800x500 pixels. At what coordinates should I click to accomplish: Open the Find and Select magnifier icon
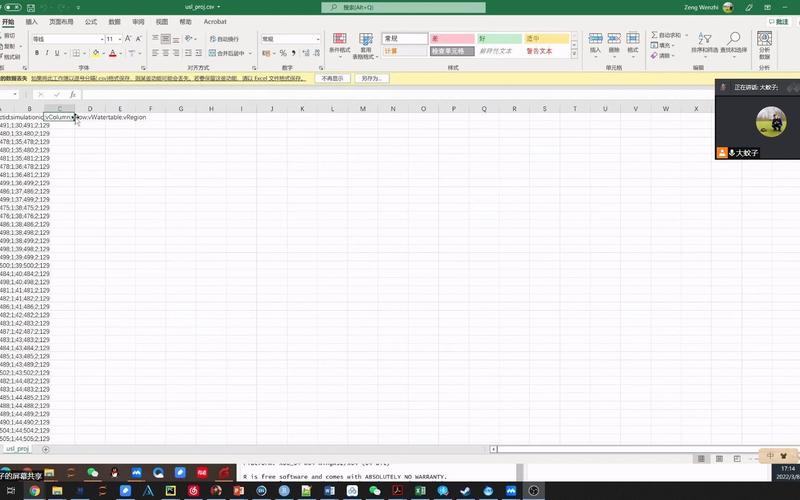pyautogui.click(x=734, y=38)
